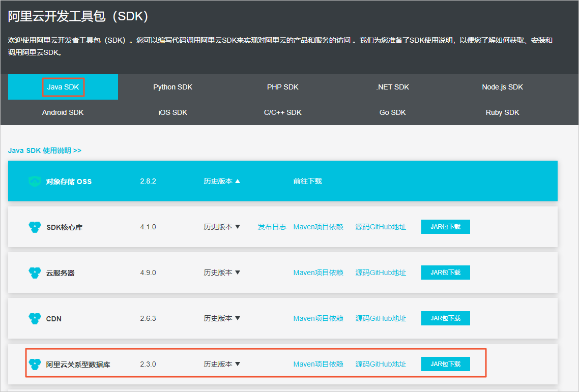Open Maven项目依赖 for CDN

pos(319,319)
